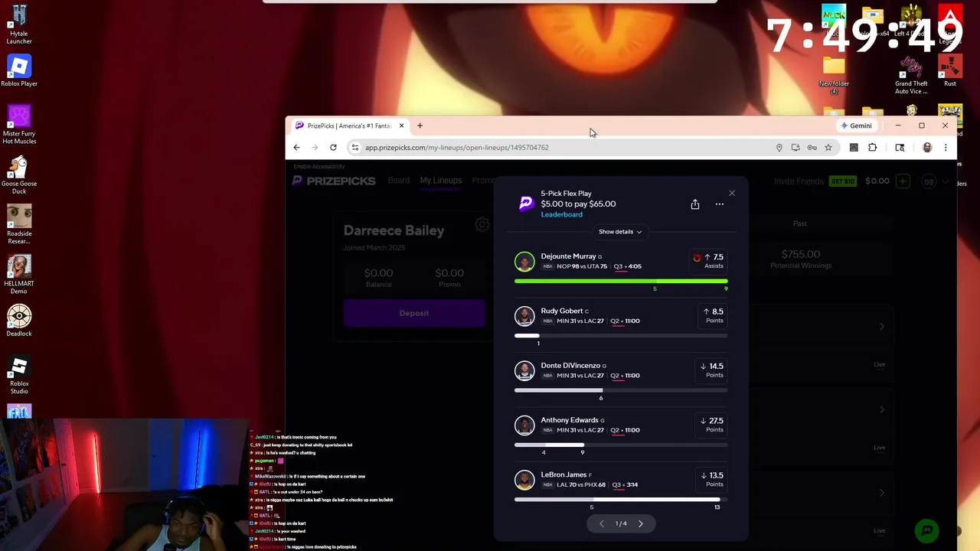Click the GET $10 badge
980x551 pixels.
(x=842, y=181)
